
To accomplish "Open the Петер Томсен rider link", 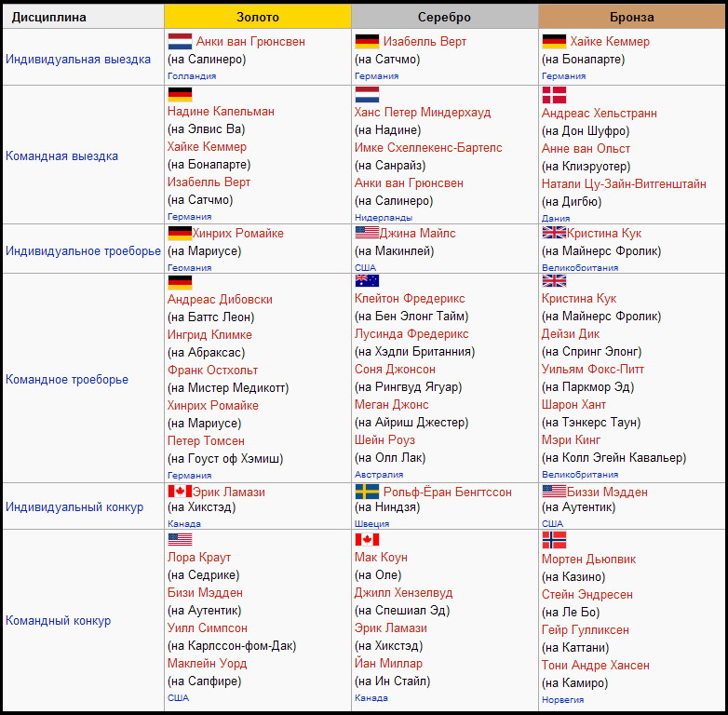I will point(206,441).
